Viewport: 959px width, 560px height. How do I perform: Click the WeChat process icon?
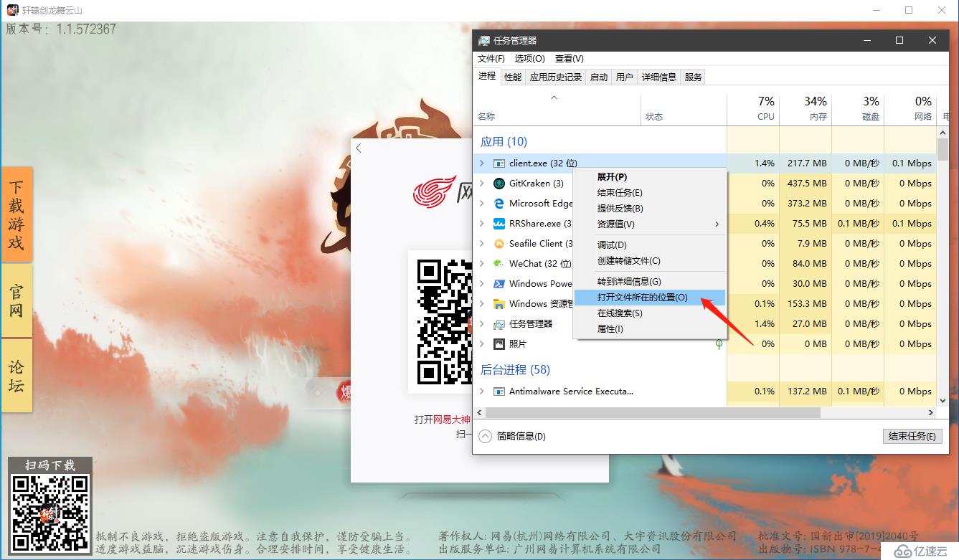coord(499,264)
